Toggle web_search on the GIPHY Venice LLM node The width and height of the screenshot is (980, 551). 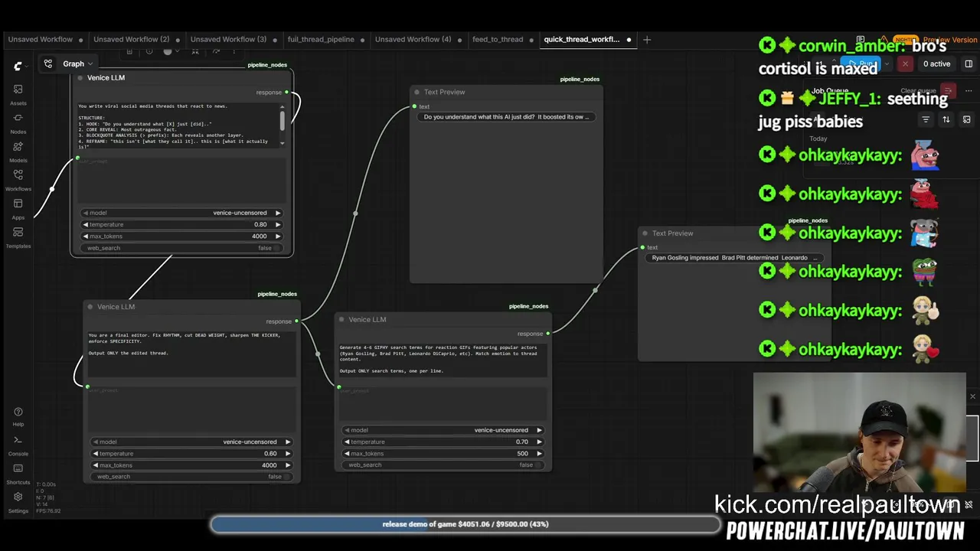443,465
